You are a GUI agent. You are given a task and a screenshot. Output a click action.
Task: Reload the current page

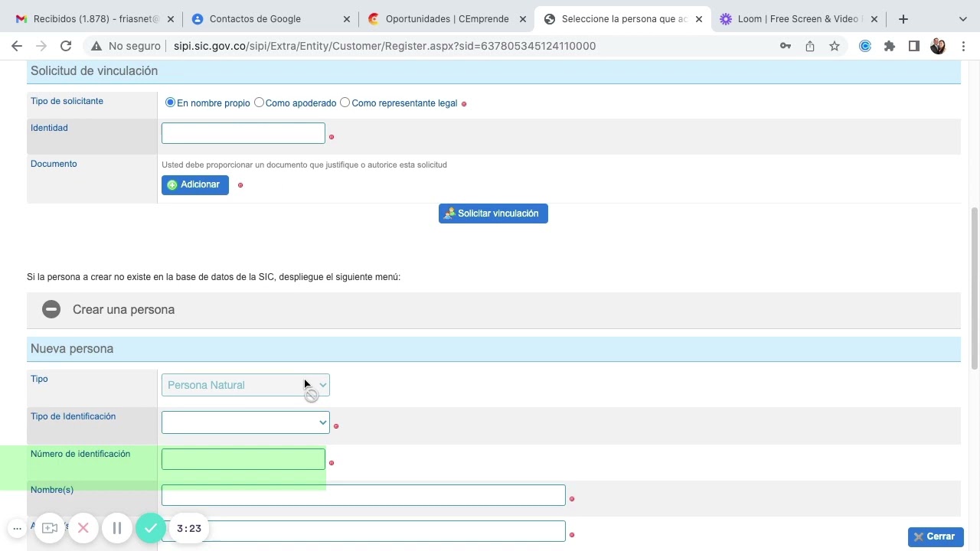pyautogui.click(x=66, y=46)
